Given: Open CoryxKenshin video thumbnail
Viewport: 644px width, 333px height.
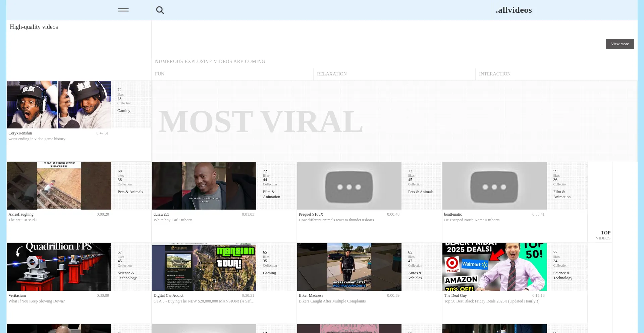Looking at the screenshot, I should point(59,105).
